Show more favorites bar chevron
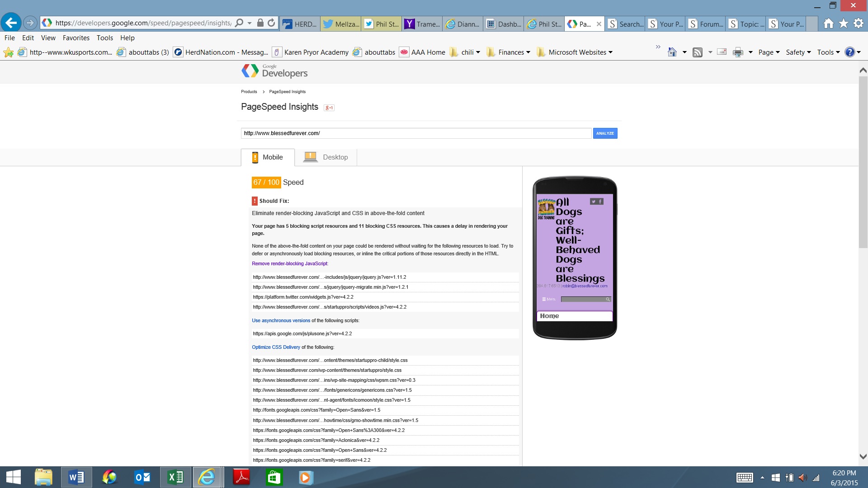The image size is (868, 488). (x=658, y=47)
